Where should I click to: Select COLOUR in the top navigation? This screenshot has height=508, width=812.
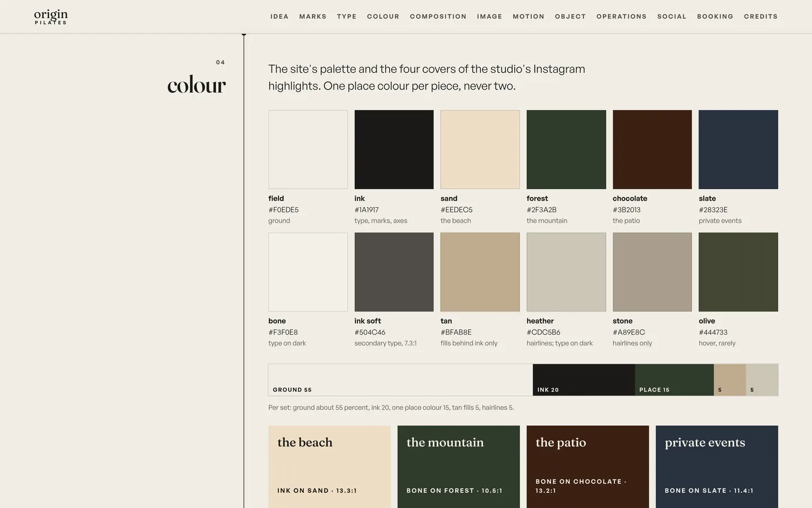click(x=383, y=16)
